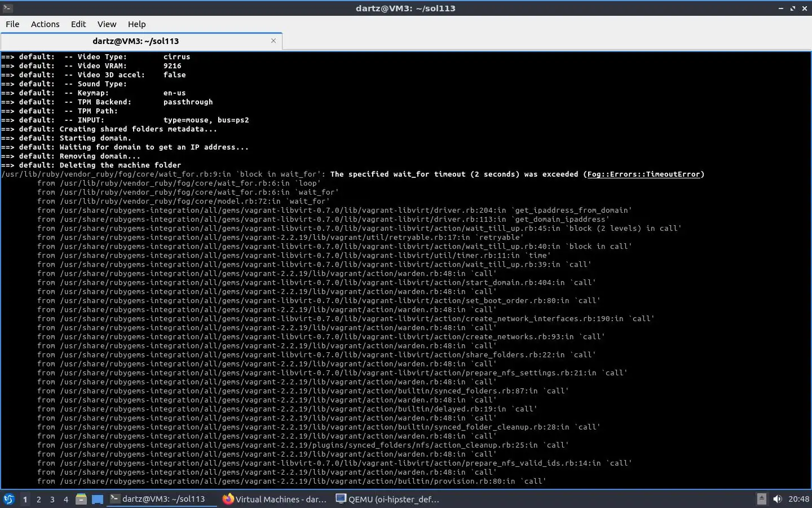Click the 'passthrough' TPM Backend value
The width and height of the screenshot is (812, 508).
pyautogui.click(x=188, y=102)
